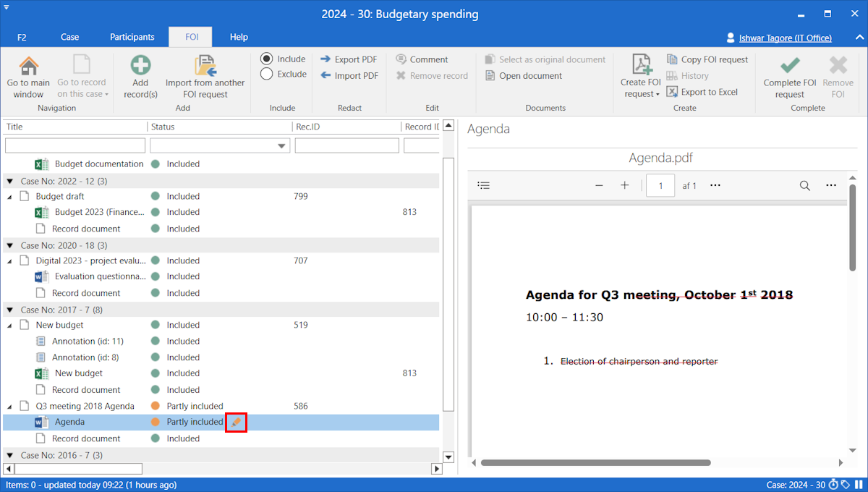
Task: Click the Add record(s) green plus icon
Action: tap(140, 67)
